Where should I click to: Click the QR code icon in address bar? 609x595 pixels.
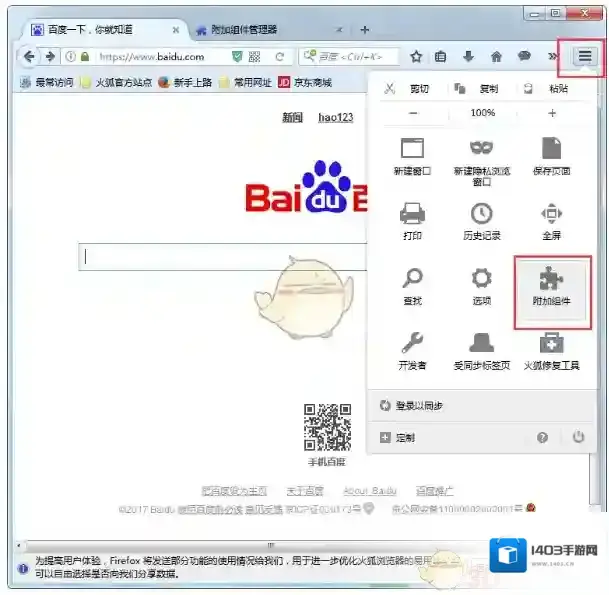point(254,57)
